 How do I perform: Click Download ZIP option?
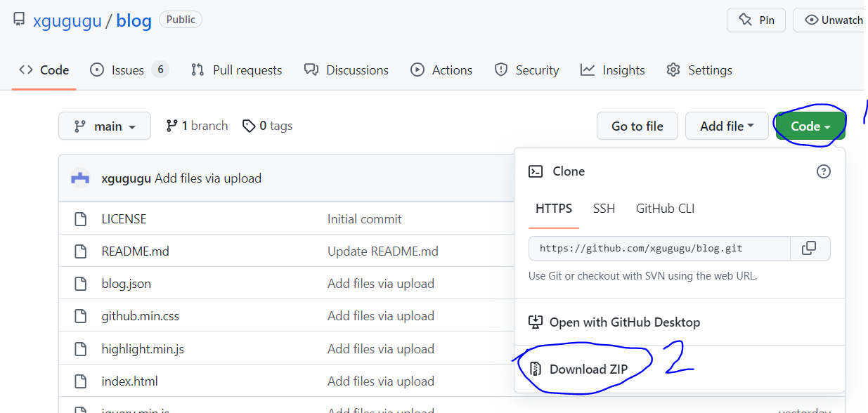[x=578, y=369]
